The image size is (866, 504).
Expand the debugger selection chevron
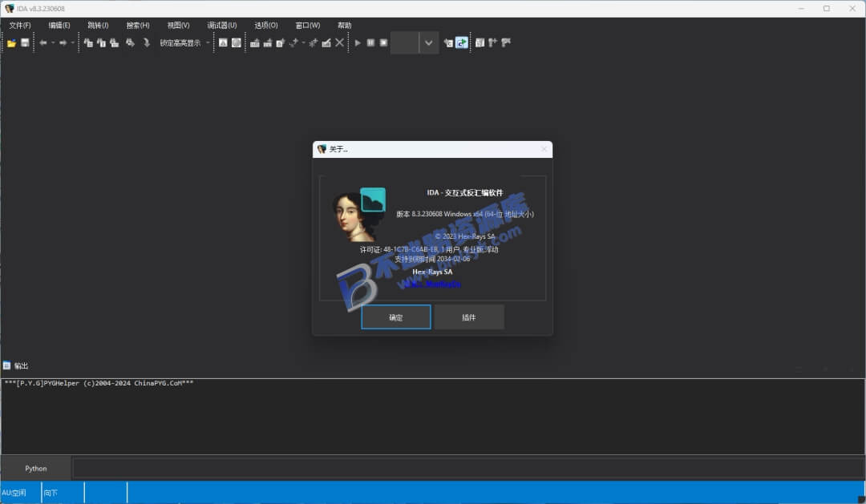click(x=428, y=42)
